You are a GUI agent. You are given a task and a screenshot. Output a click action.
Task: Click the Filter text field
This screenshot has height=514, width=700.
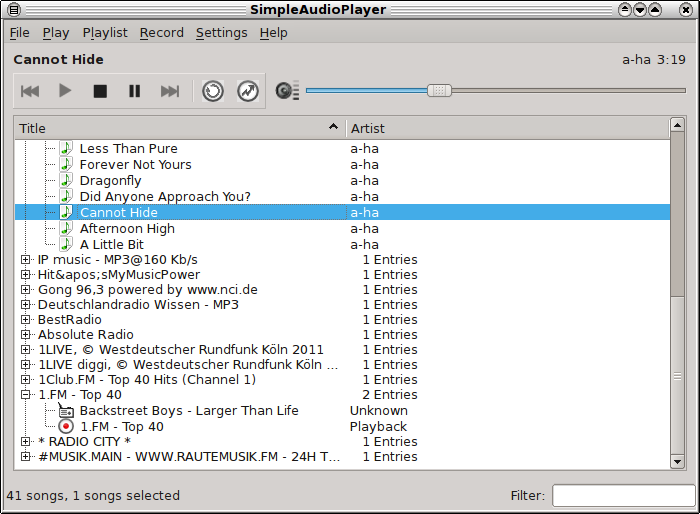pos(622,495)
